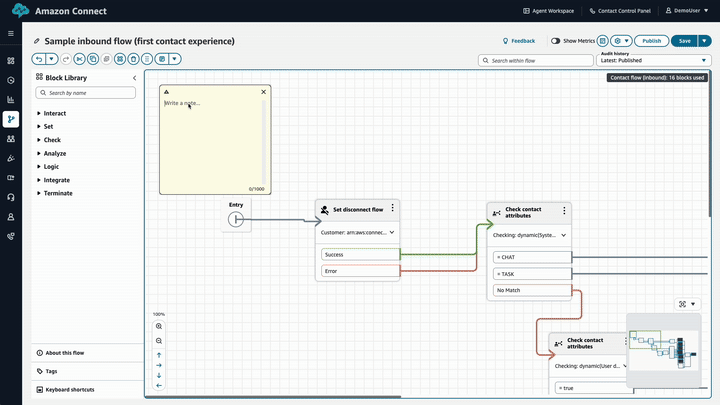
Task: Collapse the Block Library panel
Action: tap(135, 77)
